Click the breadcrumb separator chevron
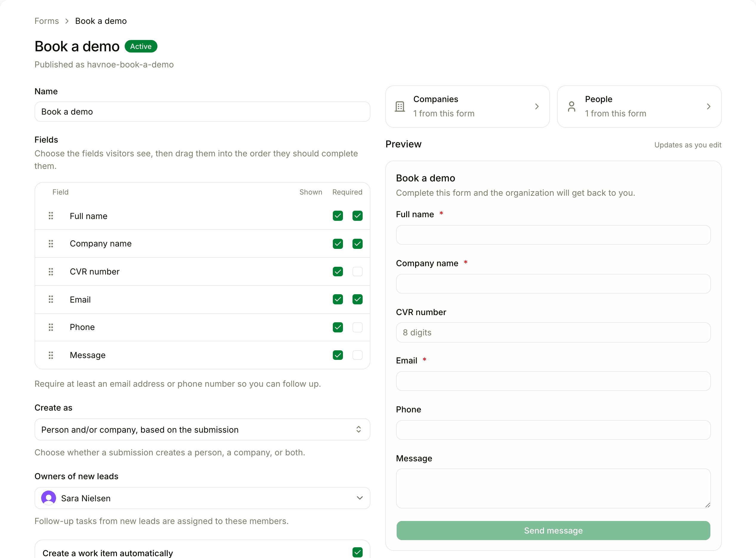756x558 pixels. [x=67, y=21]
